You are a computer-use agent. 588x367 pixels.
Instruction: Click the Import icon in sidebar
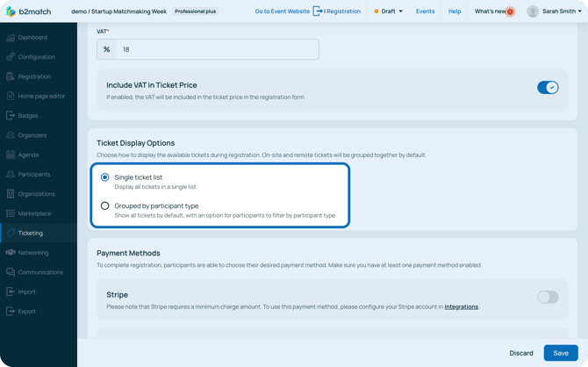[11, 291]
